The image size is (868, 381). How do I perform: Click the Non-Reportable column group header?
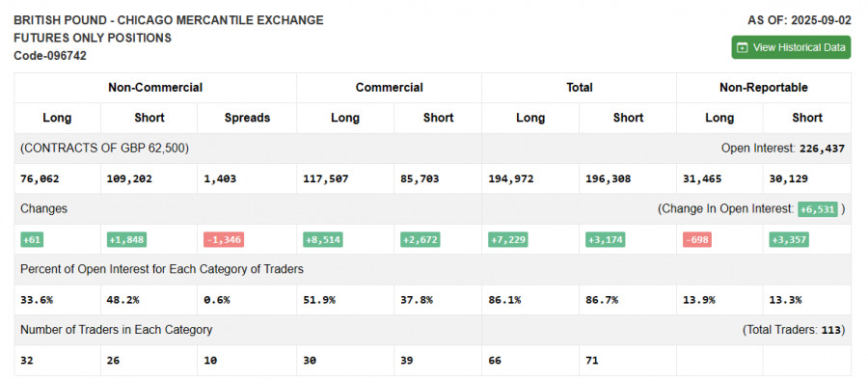(x=764, y=88)
